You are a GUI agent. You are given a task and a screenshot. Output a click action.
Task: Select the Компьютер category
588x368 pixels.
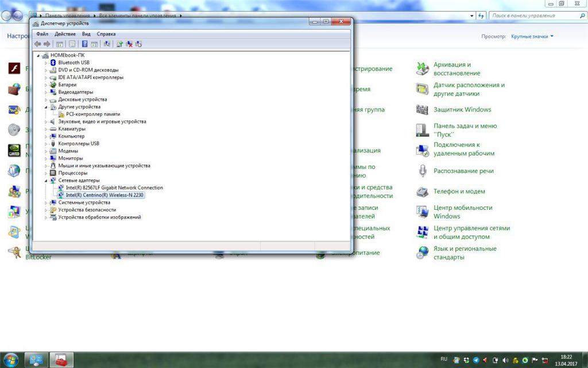[71, 136]
